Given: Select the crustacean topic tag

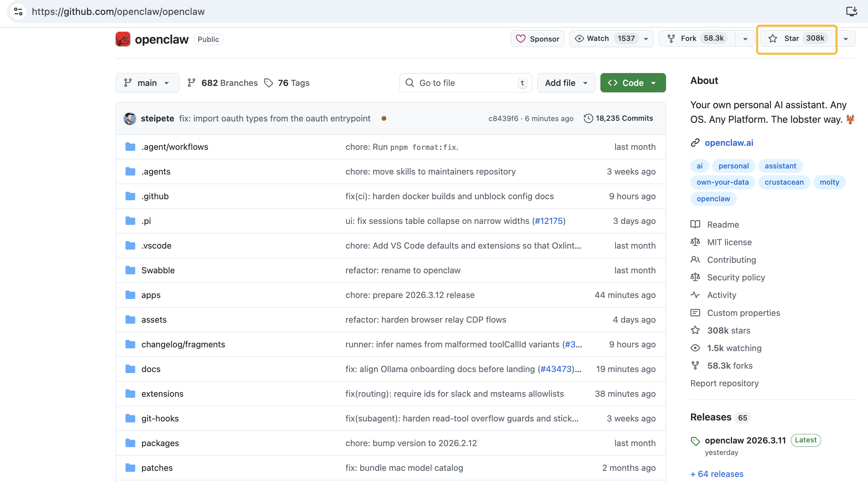Looking at the screenshot, I should click(784, 182).
